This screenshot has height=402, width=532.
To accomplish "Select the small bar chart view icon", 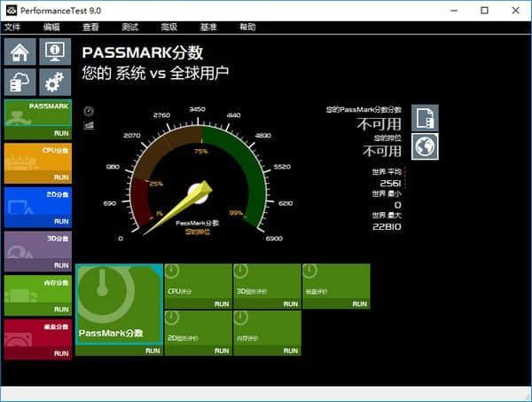I will [x=89, y=125].
